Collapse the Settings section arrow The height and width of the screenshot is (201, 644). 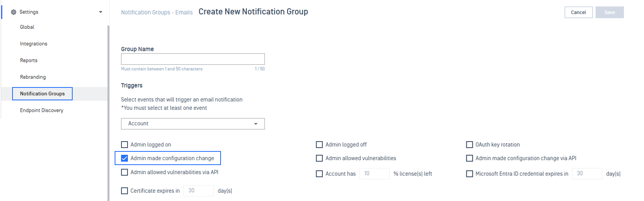tap(101, 12)
